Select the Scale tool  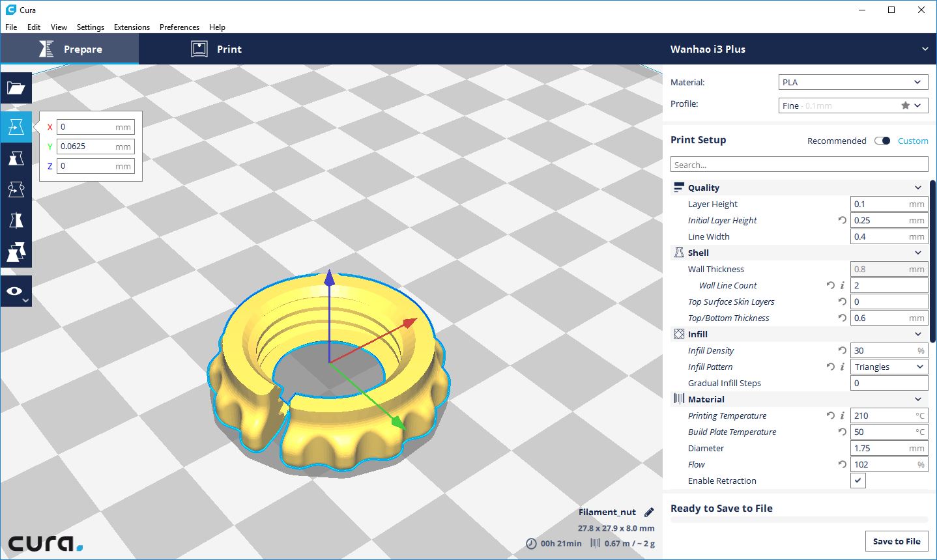pyautogui.click(x=16, y=158)
